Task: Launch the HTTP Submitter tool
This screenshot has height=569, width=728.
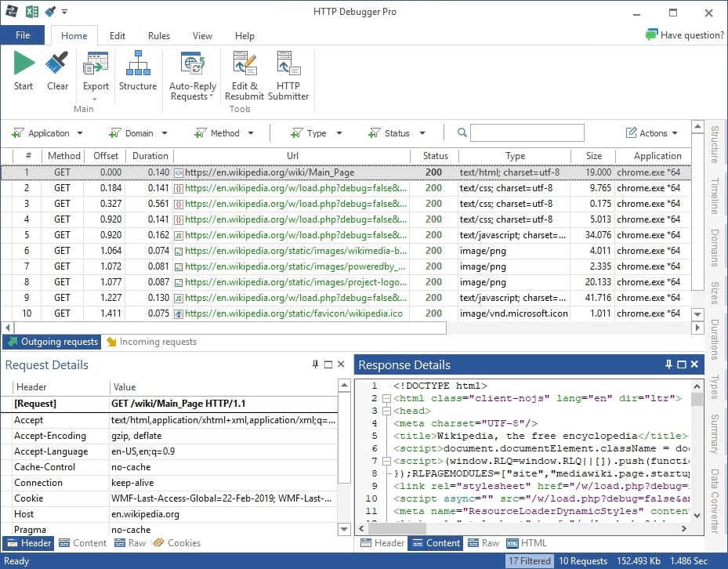Action: click(288, 64)
